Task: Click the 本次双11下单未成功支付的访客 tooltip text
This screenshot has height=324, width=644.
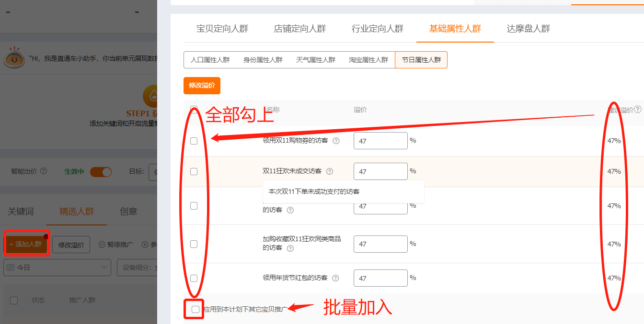Action: click(314, 191)
